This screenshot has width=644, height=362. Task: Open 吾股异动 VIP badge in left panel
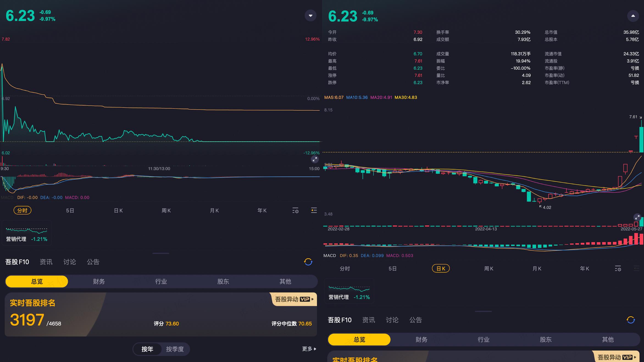pyautogui.click(x=294, y=299)
